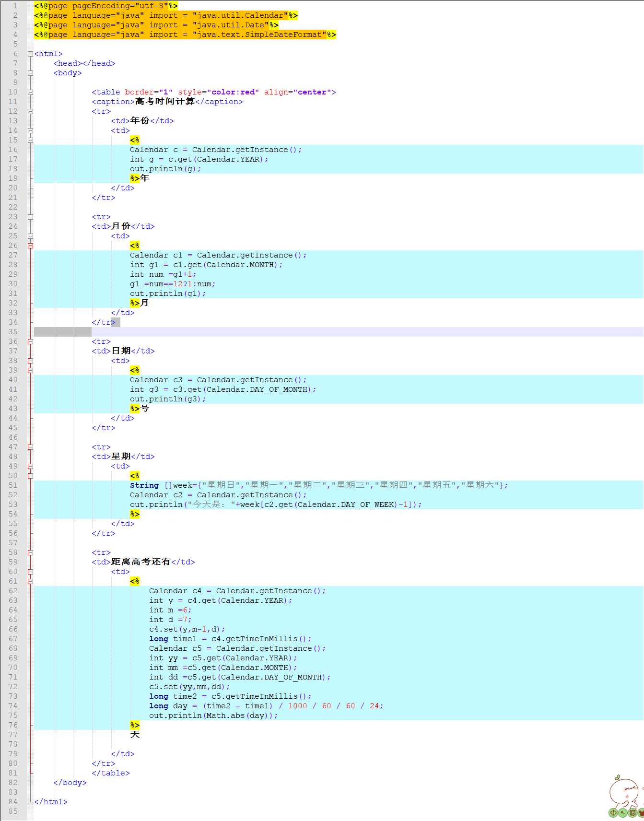Collapse the <td> fold marker on line 25
This screenshot has height=821, width=644.
[x=30, y=236]
